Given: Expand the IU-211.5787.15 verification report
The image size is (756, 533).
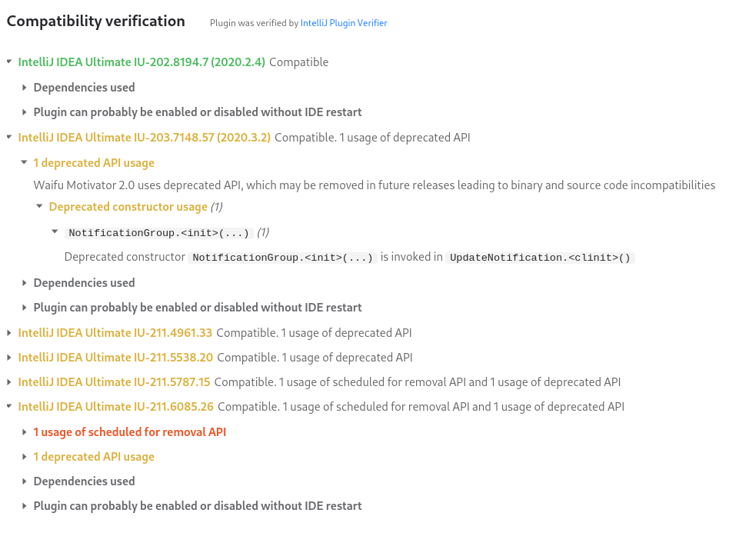Looking at the screenshot, I should 8,382.
